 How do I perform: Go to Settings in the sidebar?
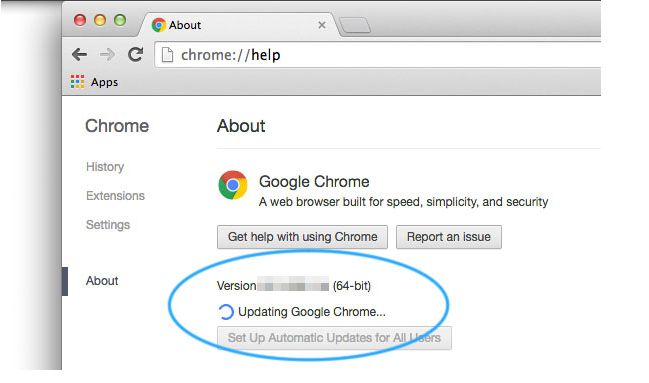[108, 224]
